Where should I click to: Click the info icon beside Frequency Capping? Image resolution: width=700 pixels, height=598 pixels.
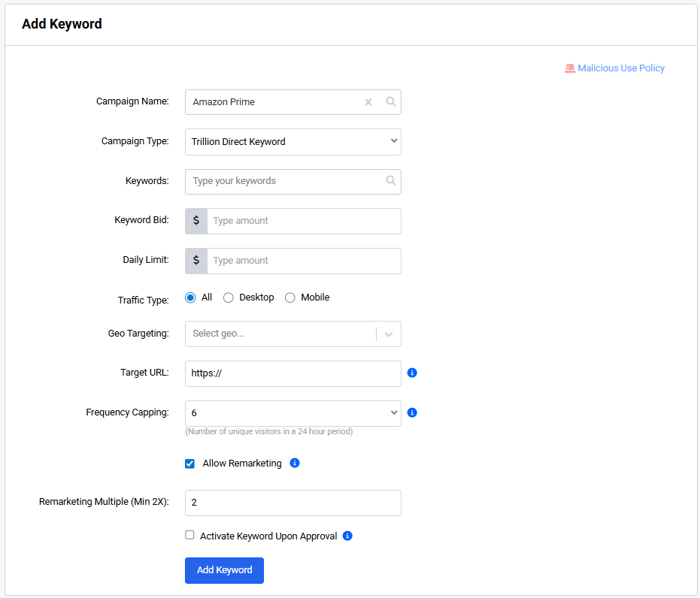[412, 412]
